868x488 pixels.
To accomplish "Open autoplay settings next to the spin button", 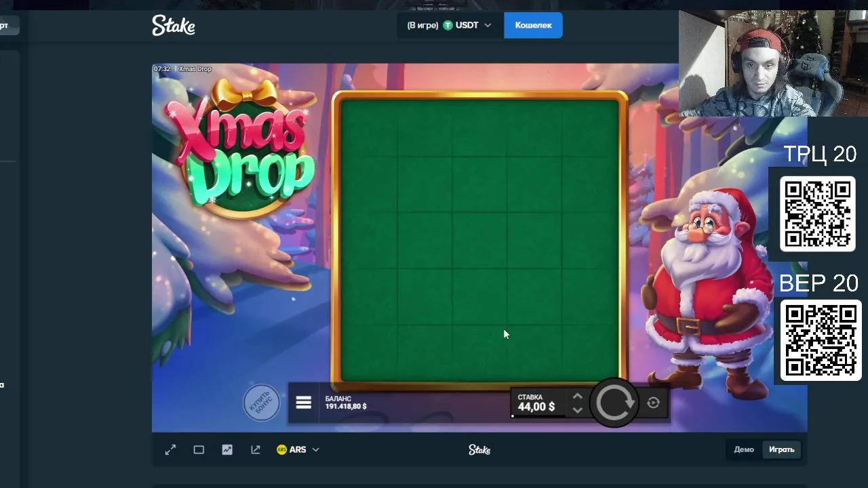I will coord(653,403).
